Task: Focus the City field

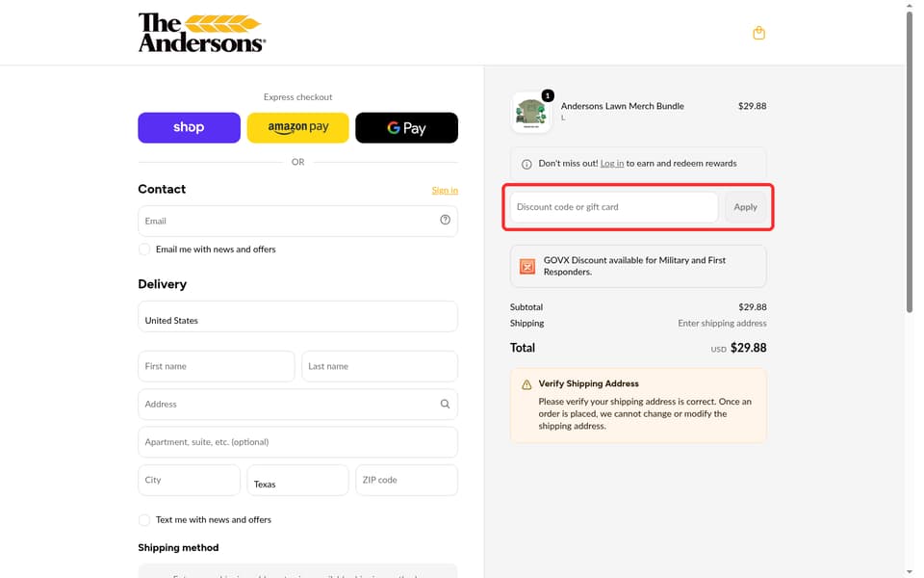Action: click(x=190, y=480)
